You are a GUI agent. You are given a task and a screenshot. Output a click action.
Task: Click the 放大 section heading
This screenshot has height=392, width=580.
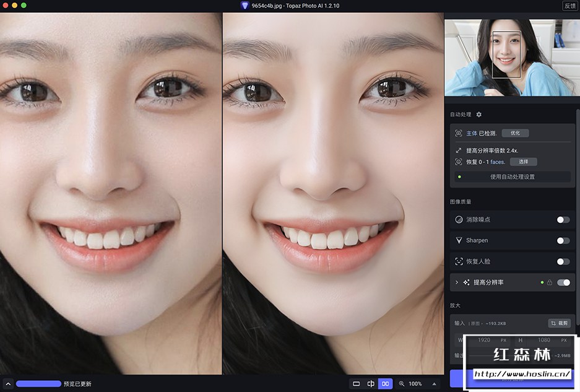point(455,305)
